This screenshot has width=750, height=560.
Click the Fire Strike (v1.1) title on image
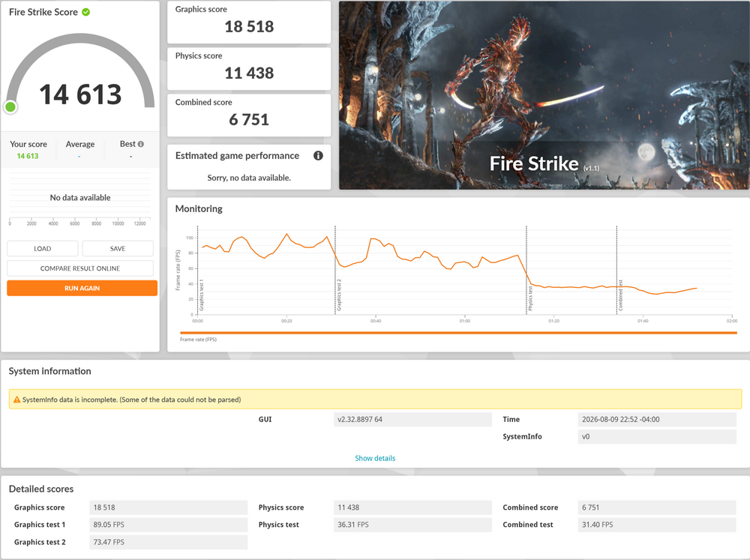544,164
